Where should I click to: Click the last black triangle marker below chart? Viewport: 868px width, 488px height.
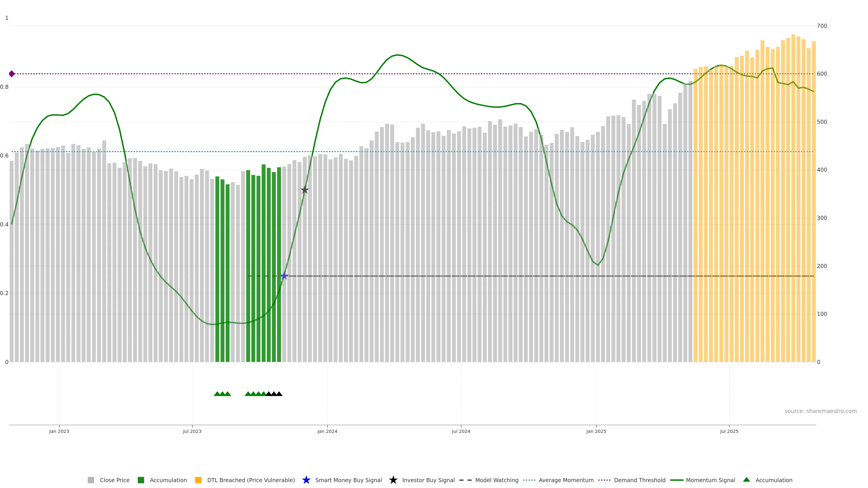279,394
